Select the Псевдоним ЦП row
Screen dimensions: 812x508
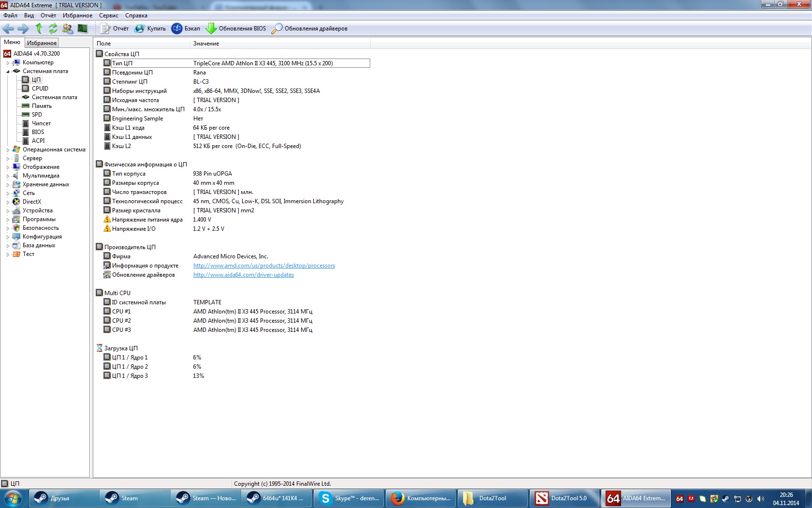point(236,73)
